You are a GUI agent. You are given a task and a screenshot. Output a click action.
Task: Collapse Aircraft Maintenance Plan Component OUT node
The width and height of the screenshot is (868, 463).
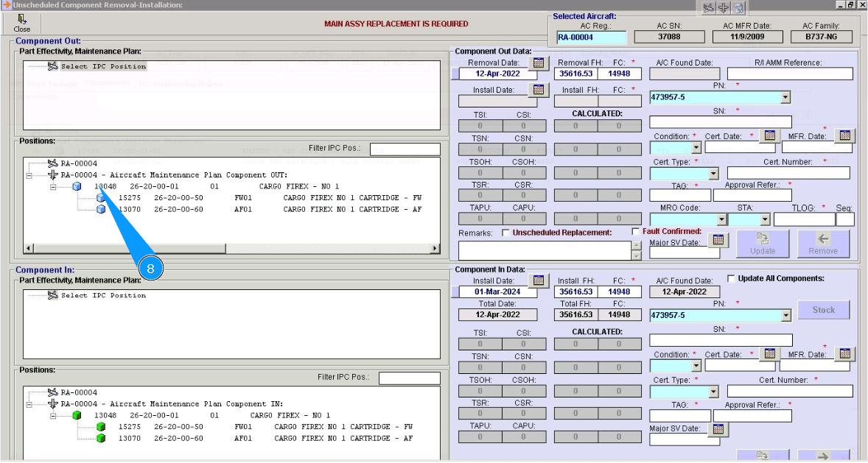pos(29,175)
